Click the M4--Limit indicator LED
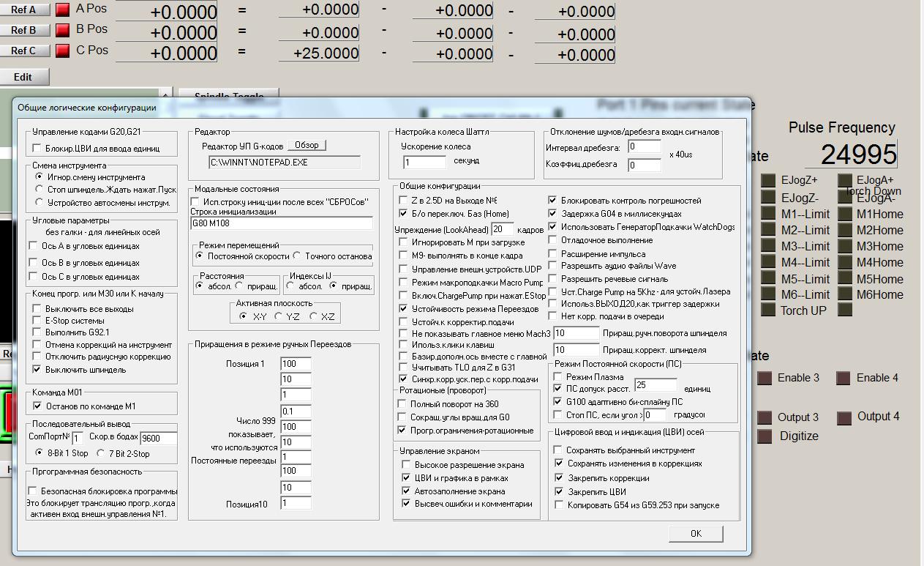Screen dimensions: 924x566 click(x=767, y=262)
